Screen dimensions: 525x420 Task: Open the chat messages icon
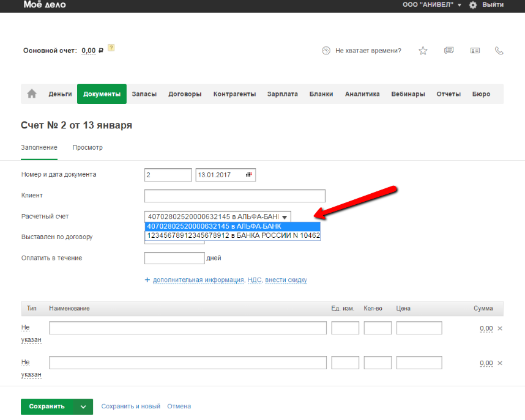[x=449, y=51]
